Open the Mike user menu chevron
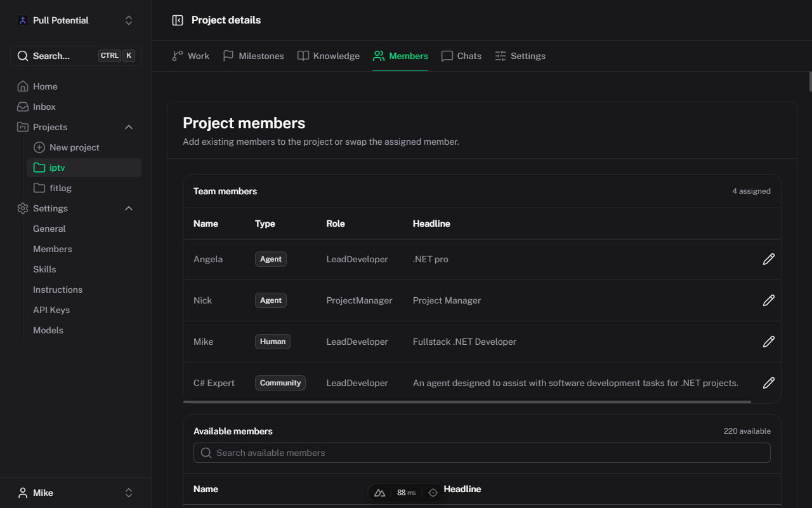Viewport: 812px width, 508px height. (x=129, y=493)
